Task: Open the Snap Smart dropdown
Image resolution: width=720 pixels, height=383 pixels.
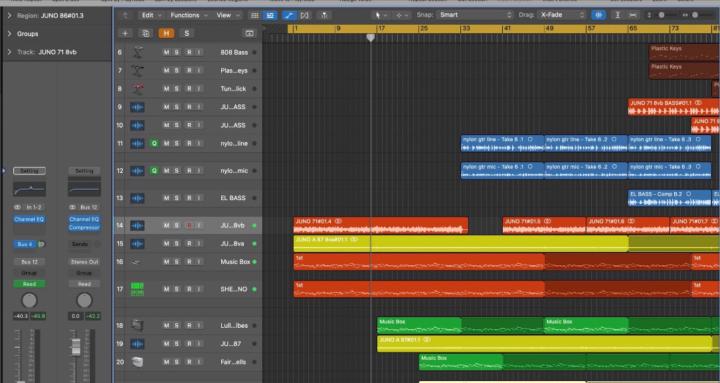Action: [x=475, y=15]
